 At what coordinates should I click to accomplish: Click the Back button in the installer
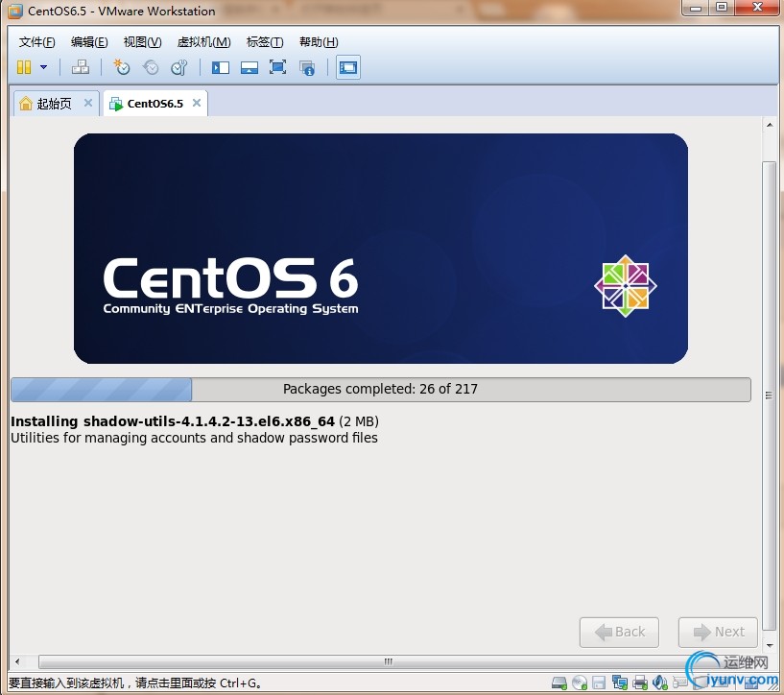619,632
